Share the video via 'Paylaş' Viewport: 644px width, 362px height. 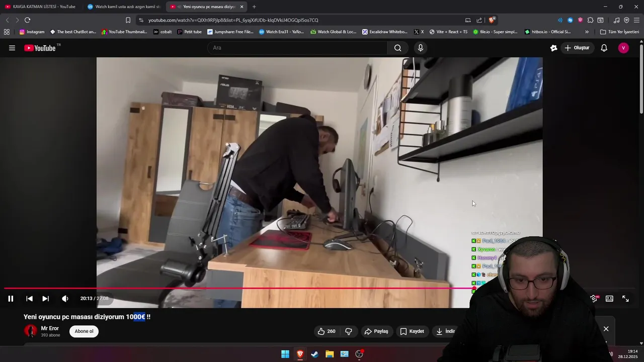coord(376,331)
